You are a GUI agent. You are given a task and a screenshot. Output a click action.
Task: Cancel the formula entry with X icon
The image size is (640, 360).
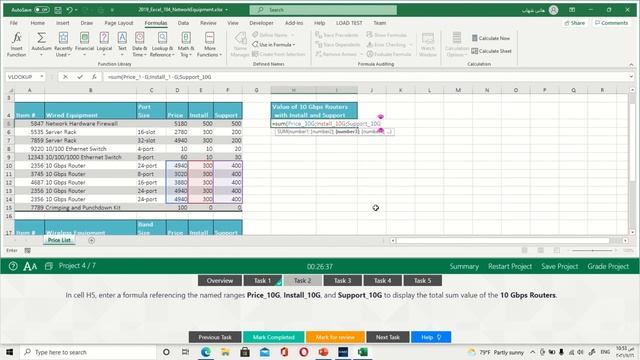pos(65,77)
